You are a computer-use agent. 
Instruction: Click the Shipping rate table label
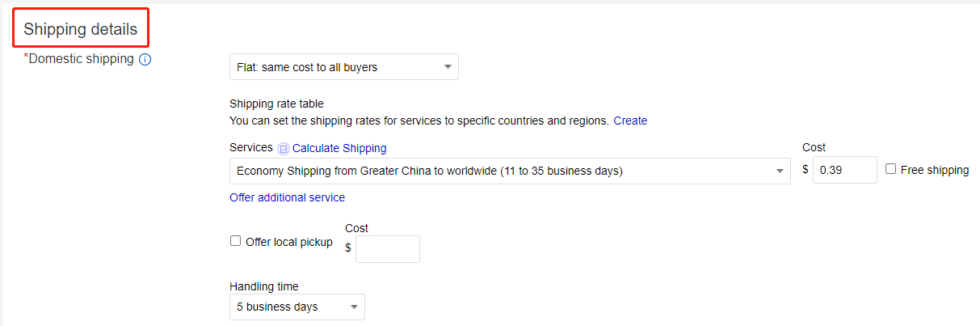point(276,104)
